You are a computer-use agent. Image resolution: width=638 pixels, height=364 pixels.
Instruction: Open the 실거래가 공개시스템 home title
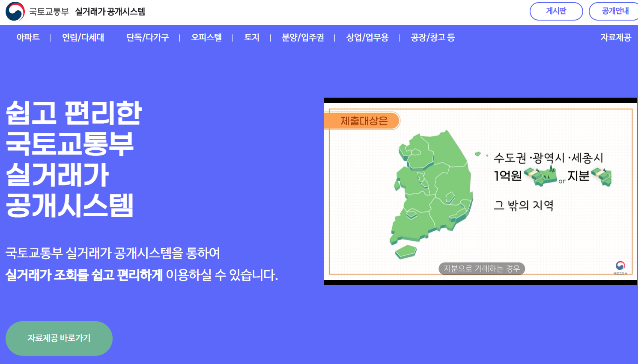click(110, 12)
